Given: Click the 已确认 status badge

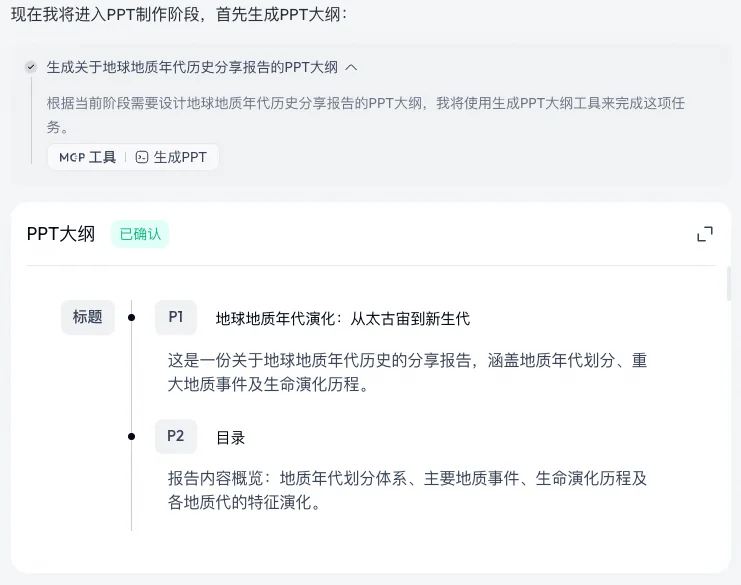Looking at the screenshot, I should pyautogui.click(x=140, y=234).
